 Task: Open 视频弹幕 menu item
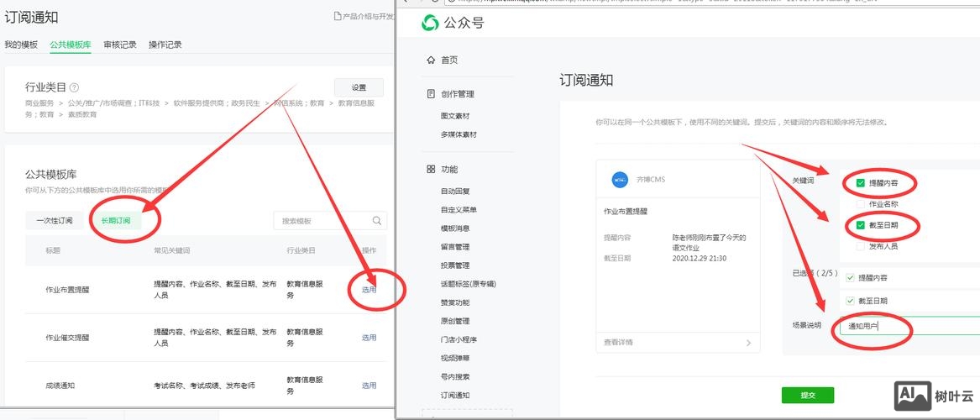[455, 358]
